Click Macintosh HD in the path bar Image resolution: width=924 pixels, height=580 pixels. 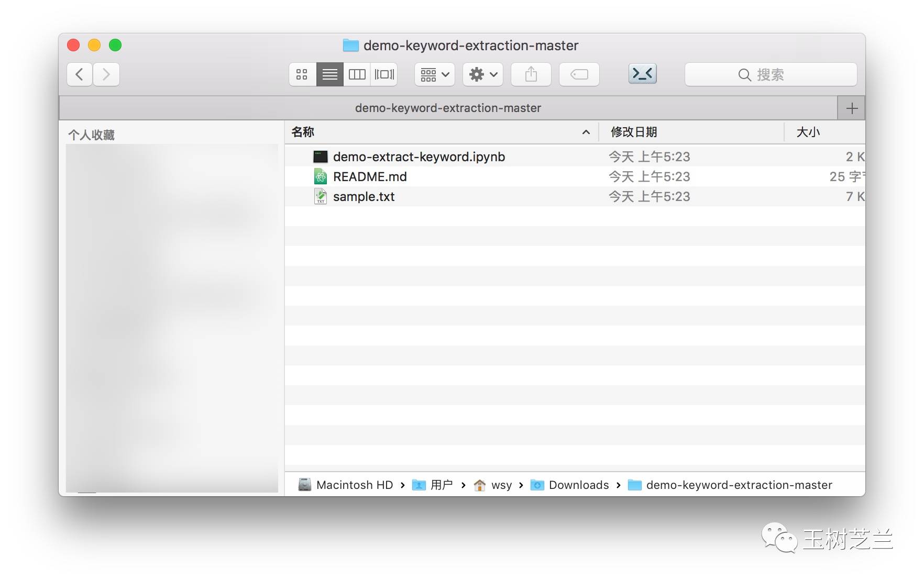[x=346, y=485]
